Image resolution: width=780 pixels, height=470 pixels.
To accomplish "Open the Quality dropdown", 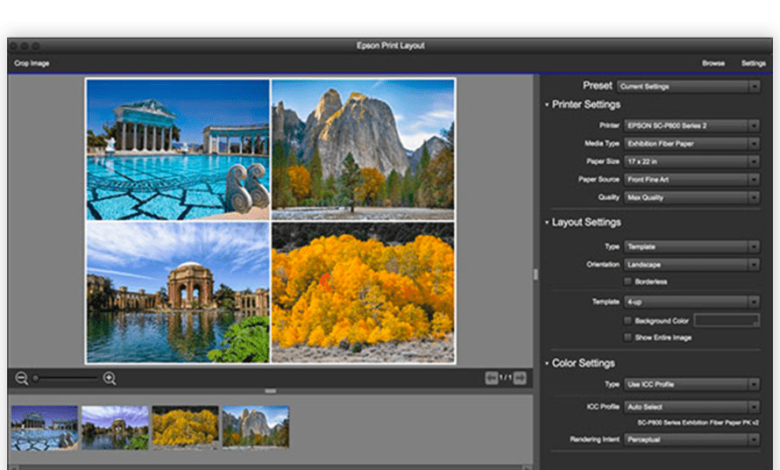I will coord(692,197).
